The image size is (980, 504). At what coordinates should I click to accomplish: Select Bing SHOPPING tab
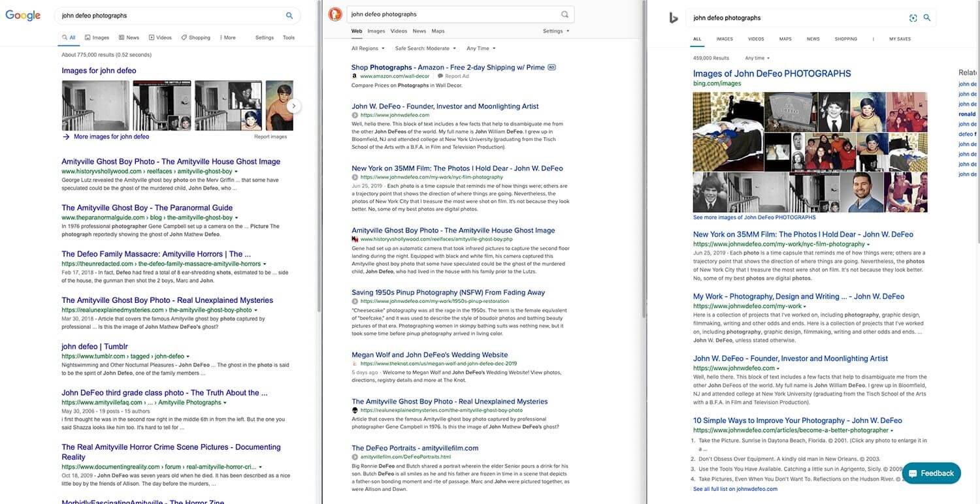[845, 39]
